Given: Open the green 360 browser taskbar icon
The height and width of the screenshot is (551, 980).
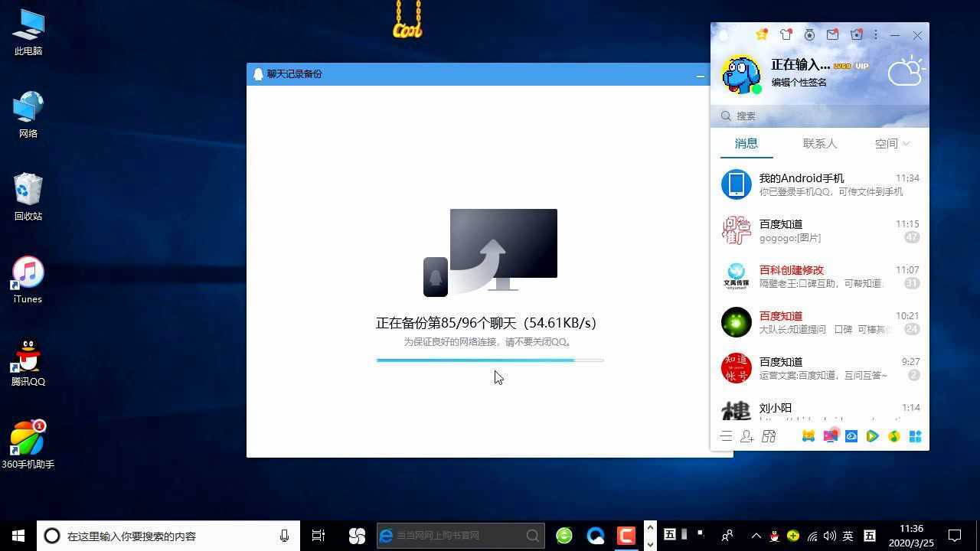Looking at the screenshot, I should (x=564, y=536).
